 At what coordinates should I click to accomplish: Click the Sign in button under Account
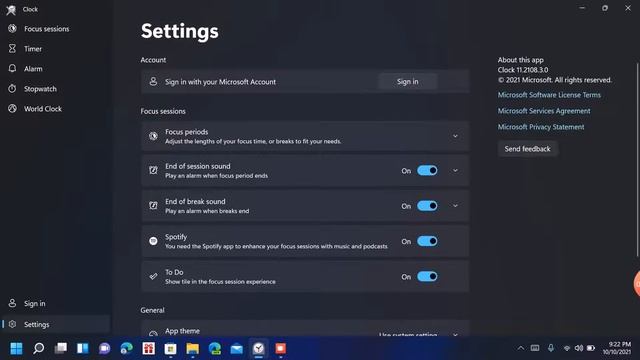pos(407,82)
